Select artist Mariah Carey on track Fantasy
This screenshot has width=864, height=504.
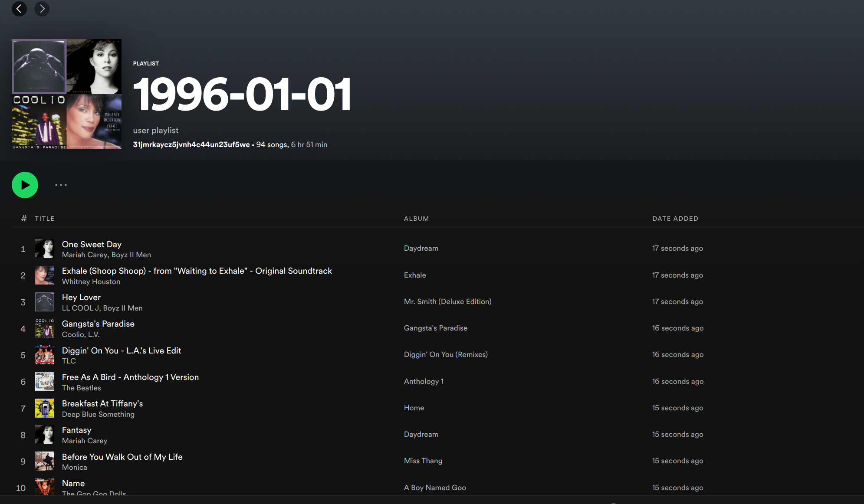85,441
